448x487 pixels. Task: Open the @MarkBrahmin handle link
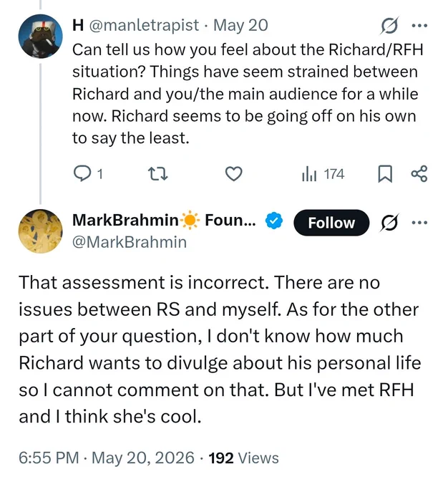(130, 242)
